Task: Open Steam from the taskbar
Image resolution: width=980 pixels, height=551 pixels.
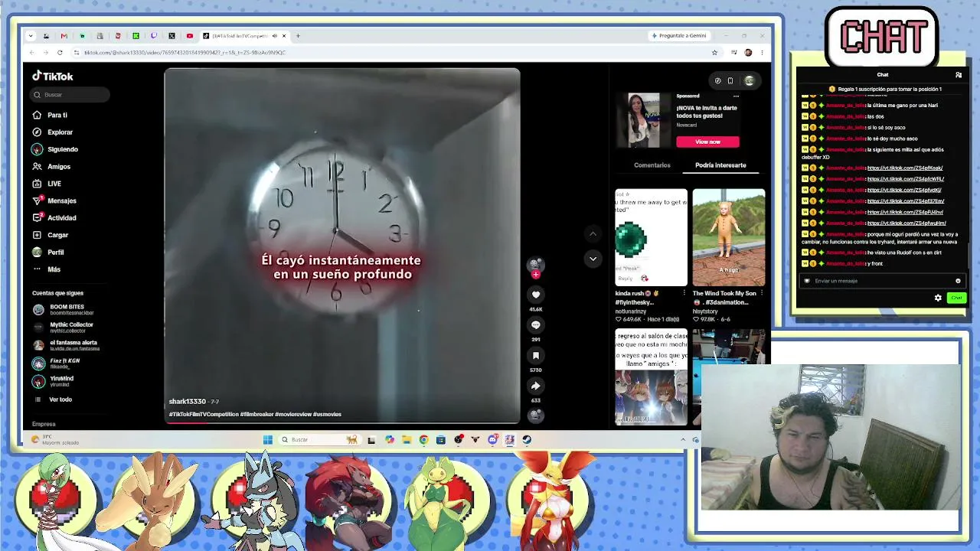Action: pyautogui.click(x=527, y=439)
